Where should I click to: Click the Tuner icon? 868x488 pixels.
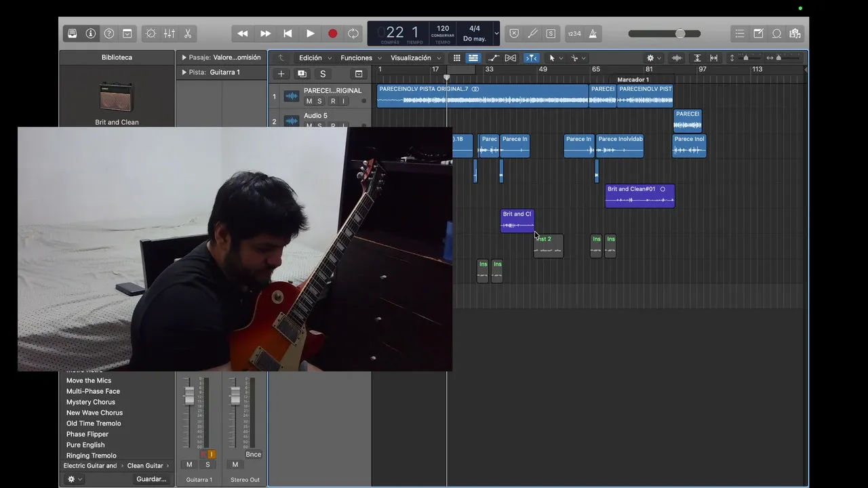[x=532, y=33]
